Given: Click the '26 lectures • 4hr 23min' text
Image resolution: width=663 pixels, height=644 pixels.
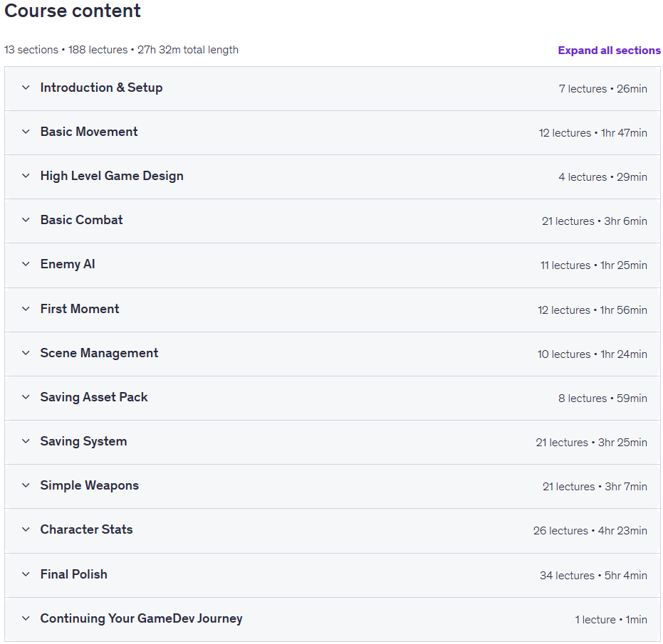Looking at the screenshot, I should [x=590, y=530].
